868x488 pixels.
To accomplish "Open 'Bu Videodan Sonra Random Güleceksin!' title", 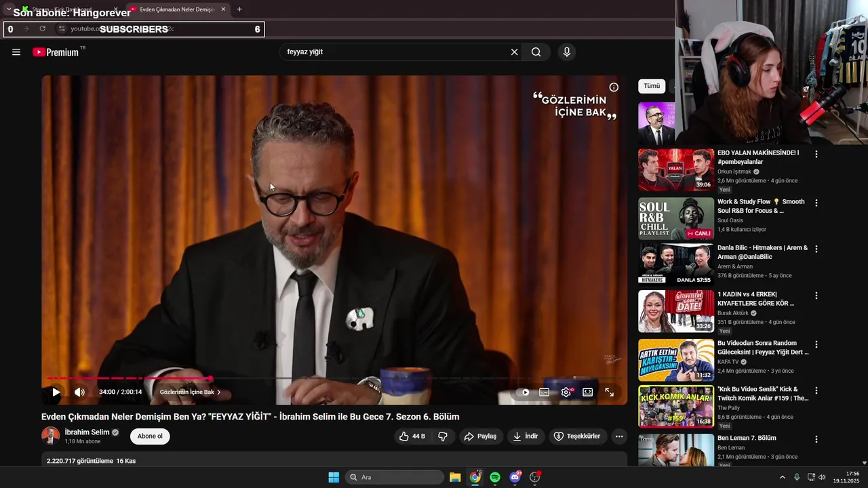I will tap(763, 348).
